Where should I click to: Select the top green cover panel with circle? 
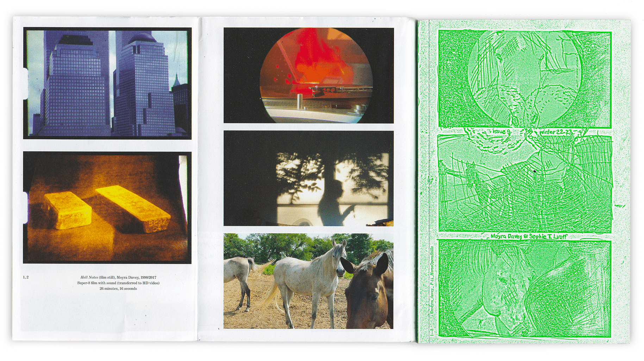pos(525,79)
